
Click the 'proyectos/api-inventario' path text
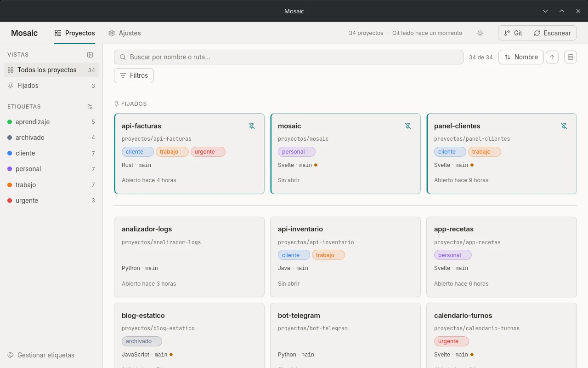(316, 242)
